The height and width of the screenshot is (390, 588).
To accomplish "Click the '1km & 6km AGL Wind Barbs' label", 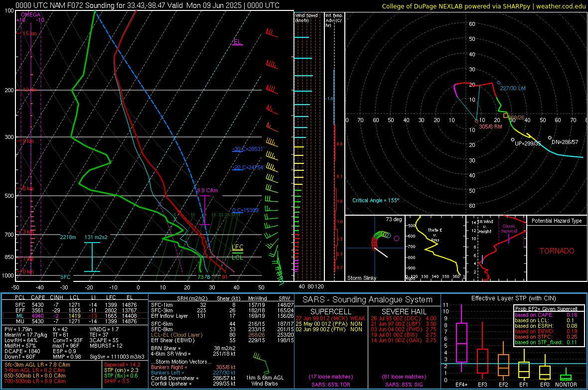I will pos(265,381).
